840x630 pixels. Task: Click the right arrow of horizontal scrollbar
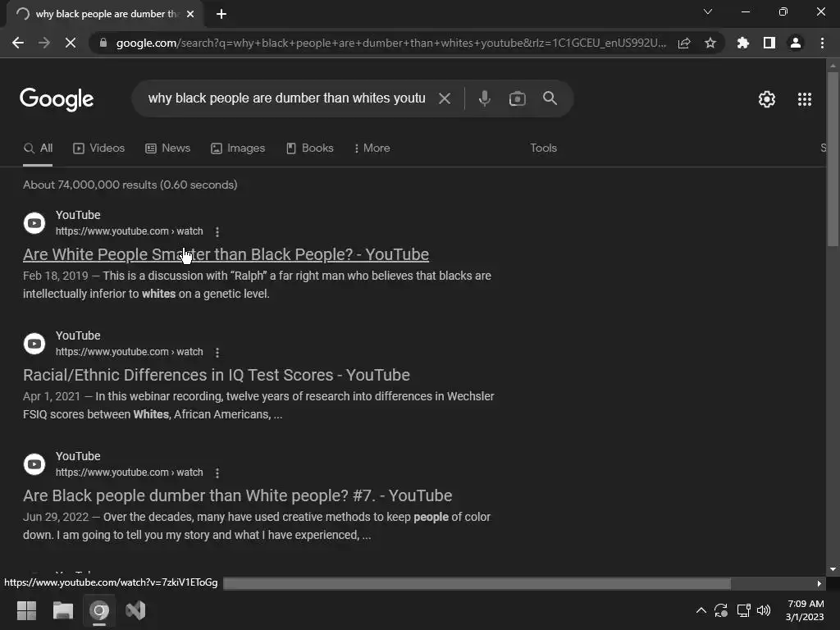[x=819, y=583]
